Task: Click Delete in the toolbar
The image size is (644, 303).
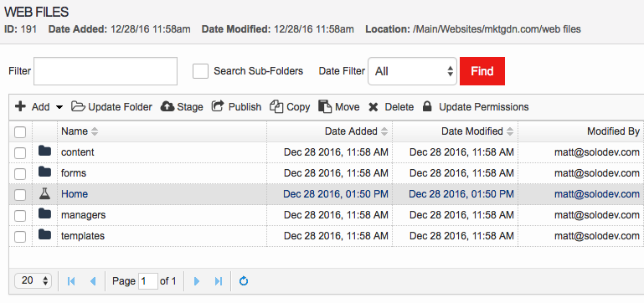Action: (x=391, y=107)
